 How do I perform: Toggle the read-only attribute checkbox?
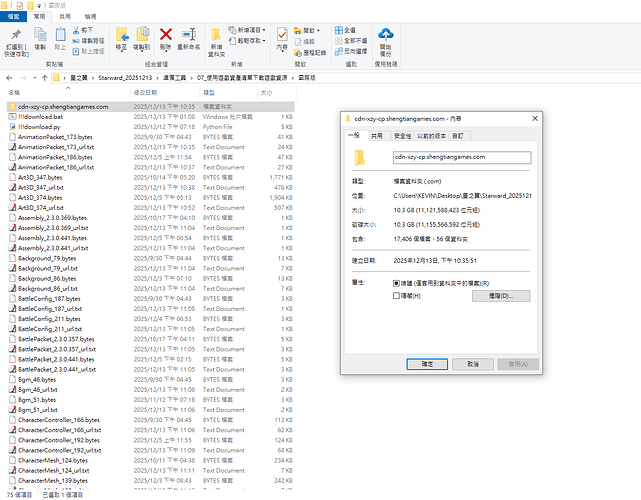[x=395, y=284]
